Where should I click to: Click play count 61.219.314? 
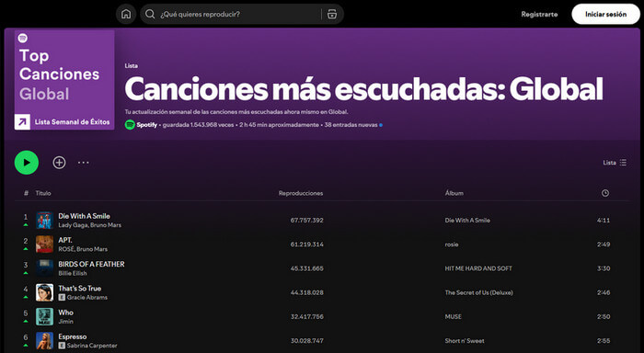tap(306, 245)
